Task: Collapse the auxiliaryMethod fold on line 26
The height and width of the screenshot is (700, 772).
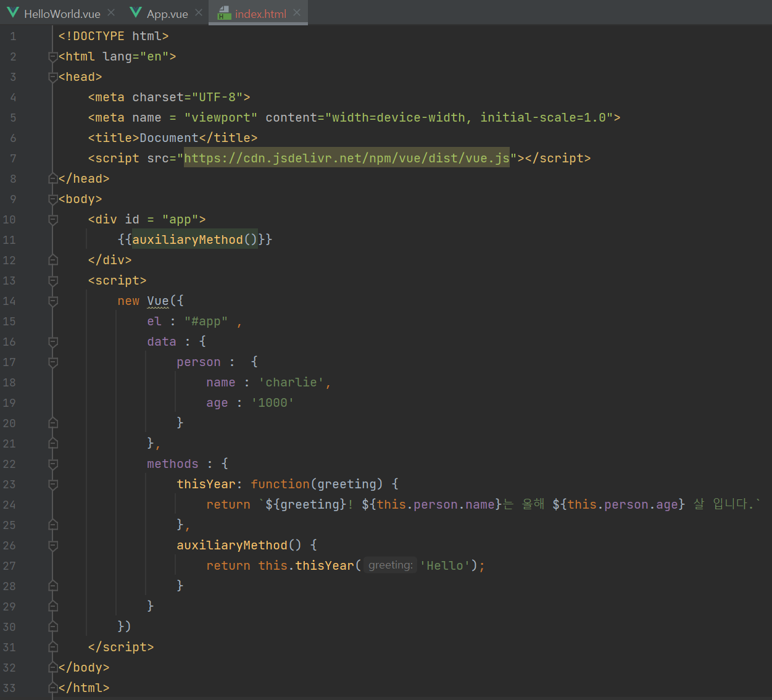Action: [53, 546]
